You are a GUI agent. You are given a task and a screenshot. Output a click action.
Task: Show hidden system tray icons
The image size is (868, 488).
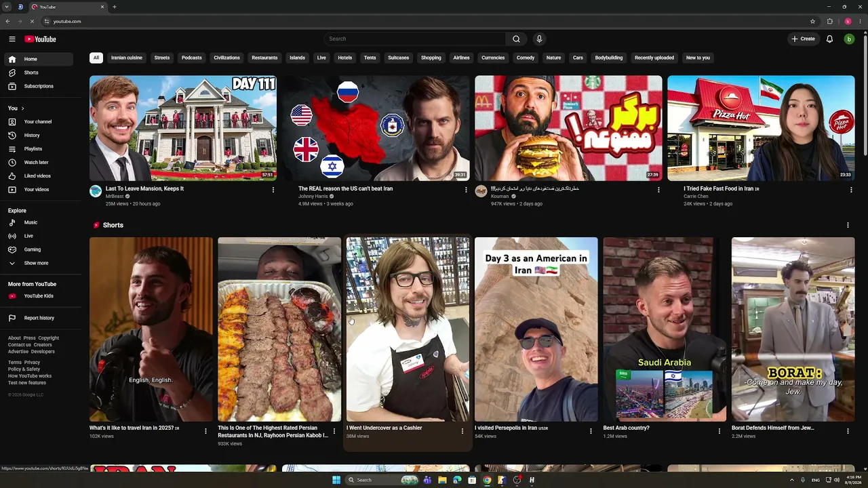(x=792, y=480)
